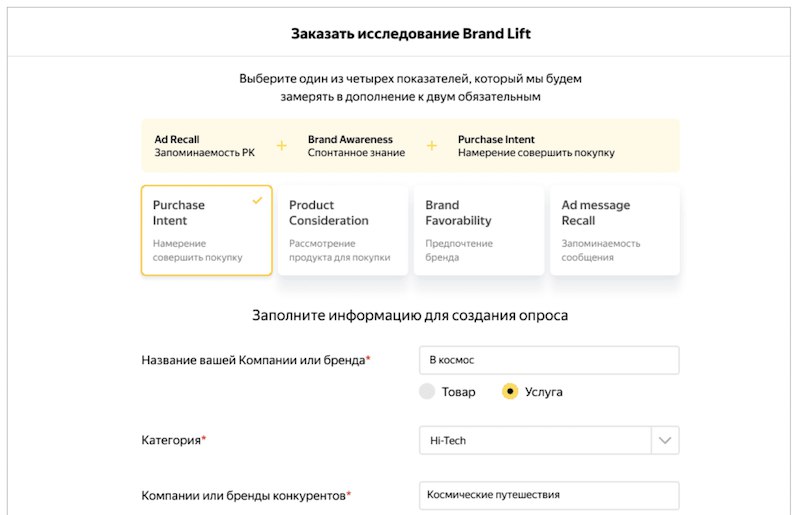Click the 'Запоминаемость сообщения' description

(x=601, y=250)
